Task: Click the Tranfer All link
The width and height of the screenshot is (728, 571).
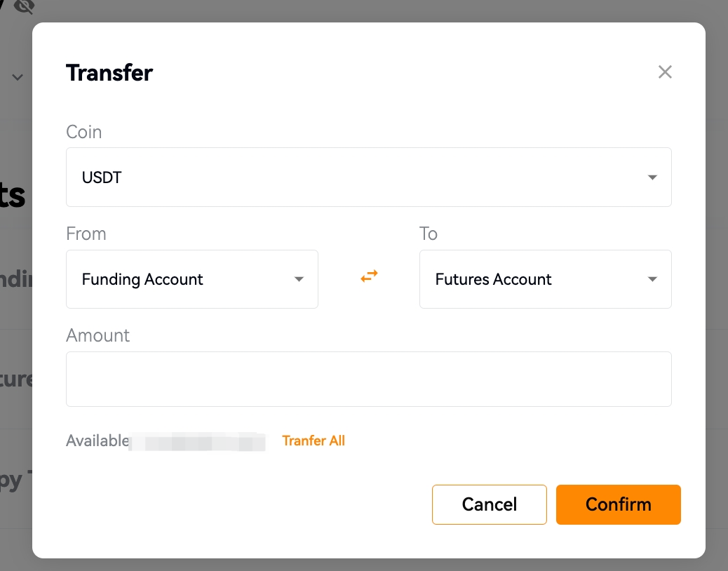Action: pos(314,441)
